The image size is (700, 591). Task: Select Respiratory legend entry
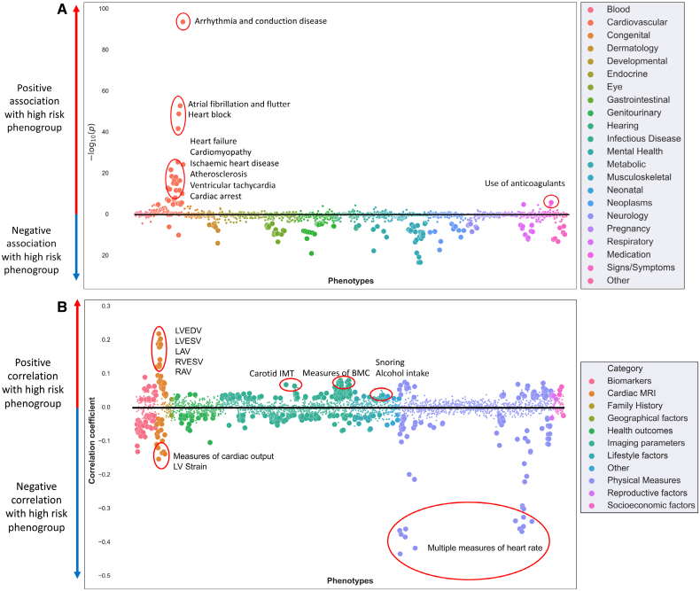coord(629,242)
